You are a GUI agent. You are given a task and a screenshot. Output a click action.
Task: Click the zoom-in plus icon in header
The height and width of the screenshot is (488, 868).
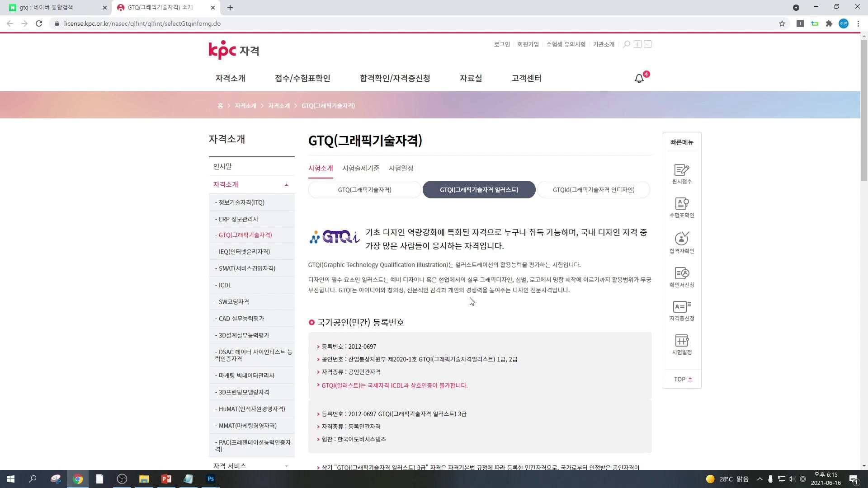coord(637,44)
